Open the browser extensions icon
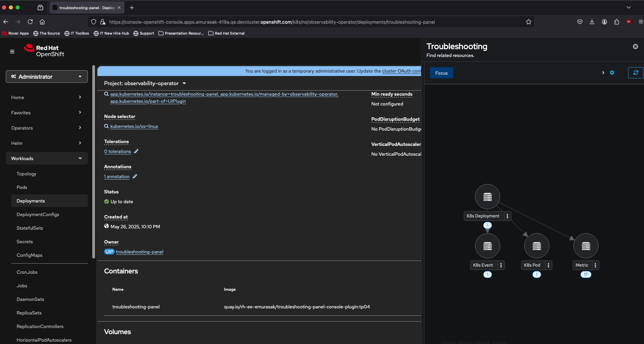This screenshot has width=644, height=344. 617,22
